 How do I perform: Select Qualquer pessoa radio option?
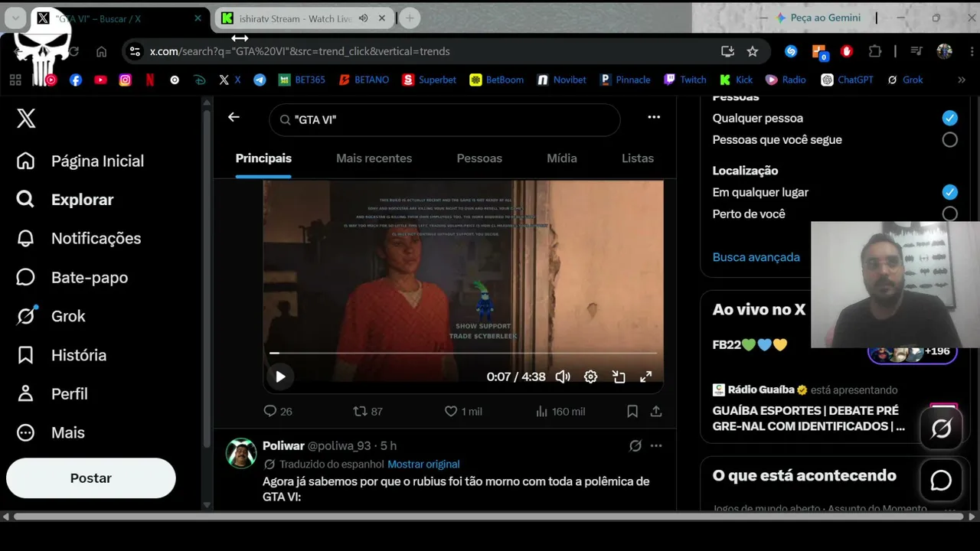click(950, 118)
